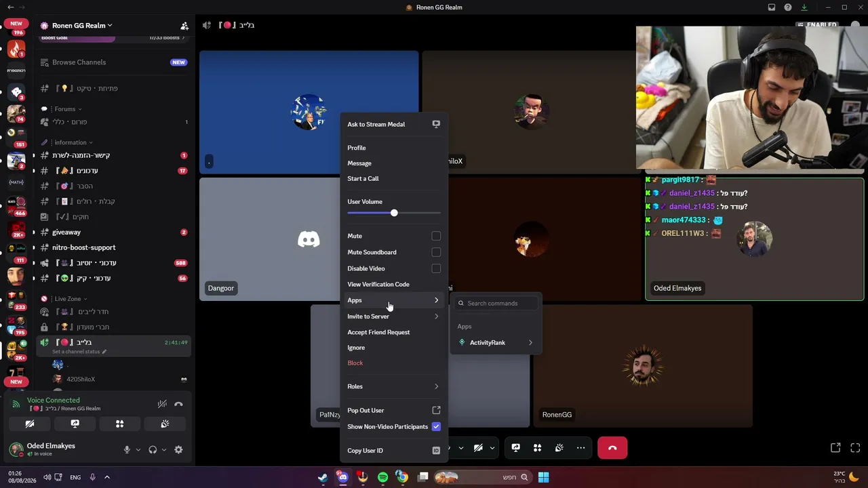Click the download update arrow in the title bar
The height and width of the screenshot is (488, 868).
click(x=804, y=7)
